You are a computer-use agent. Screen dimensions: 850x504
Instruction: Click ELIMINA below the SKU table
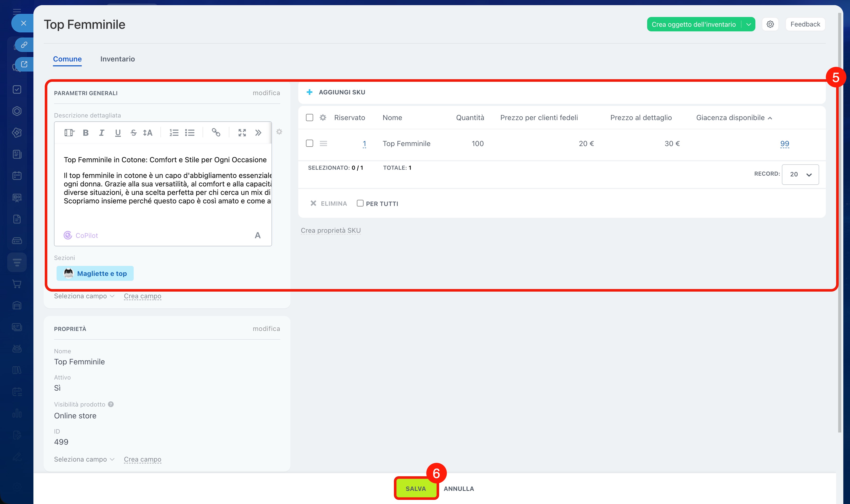click(329, 203)
